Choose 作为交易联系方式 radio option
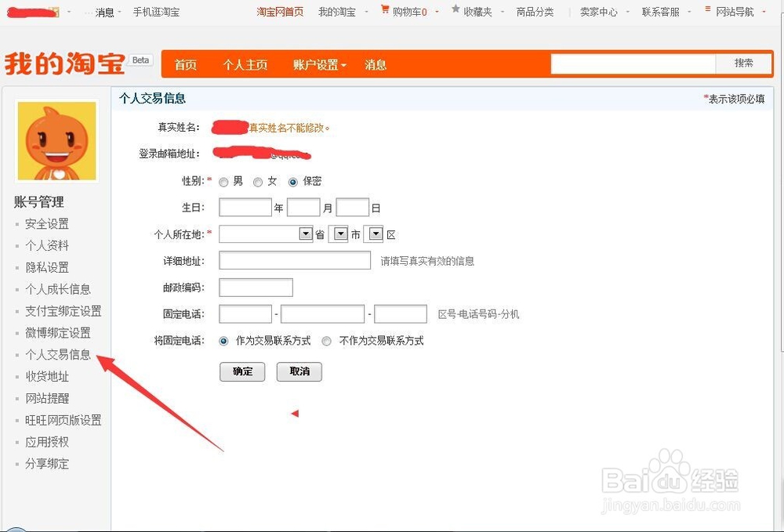 click(223, 341)
